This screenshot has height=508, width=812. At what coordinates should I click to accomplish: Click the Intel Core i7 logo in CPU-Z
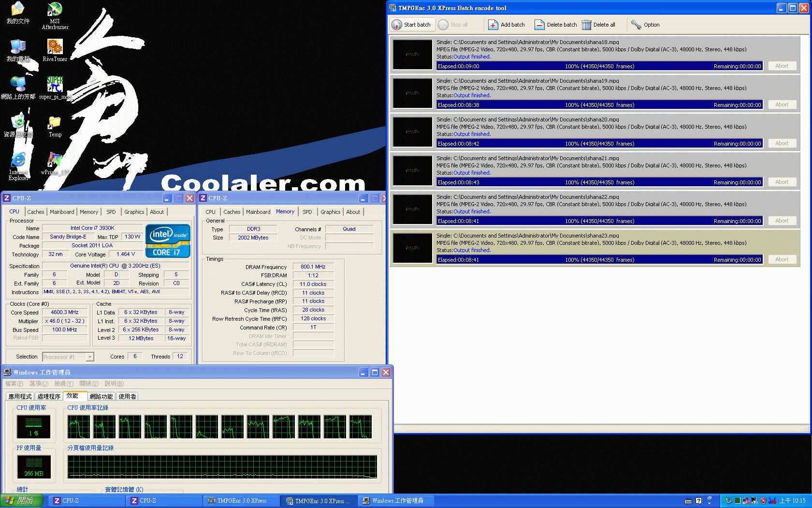(x=168, y=241)
